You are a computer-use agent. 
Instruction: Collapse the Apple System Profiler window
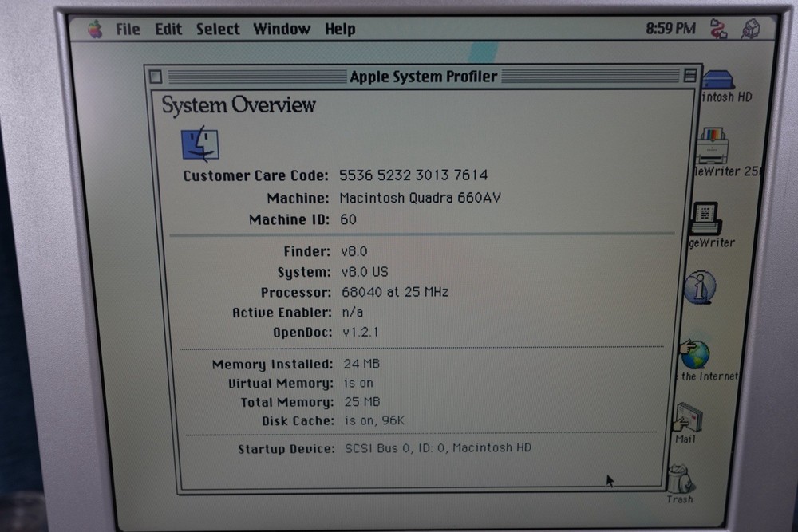pyautogui.click(x=690, y=76)
